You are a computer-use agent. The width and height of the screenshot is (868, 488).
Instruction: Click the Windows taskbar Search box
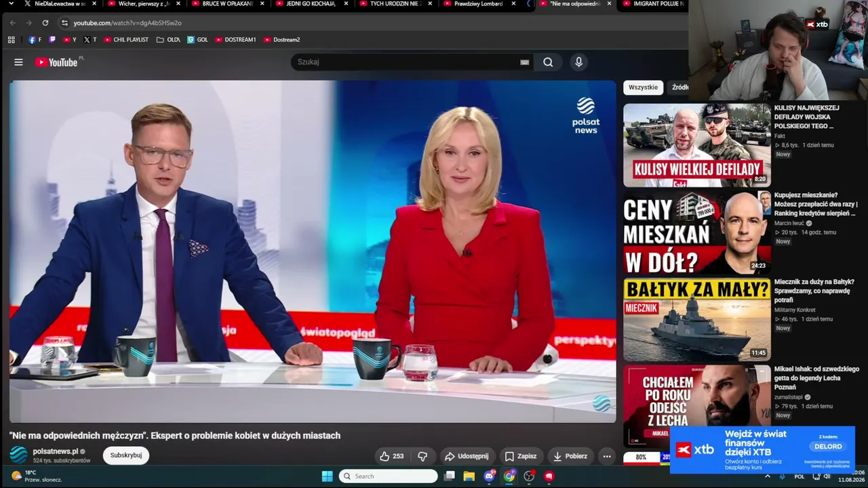389,476
